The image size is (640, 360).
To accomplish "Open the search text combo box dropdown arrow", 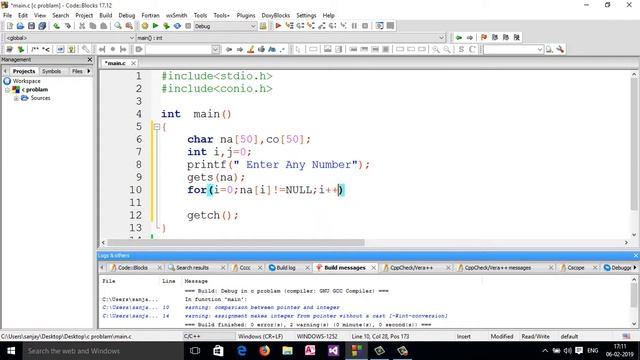I will [x=216, y=49].
